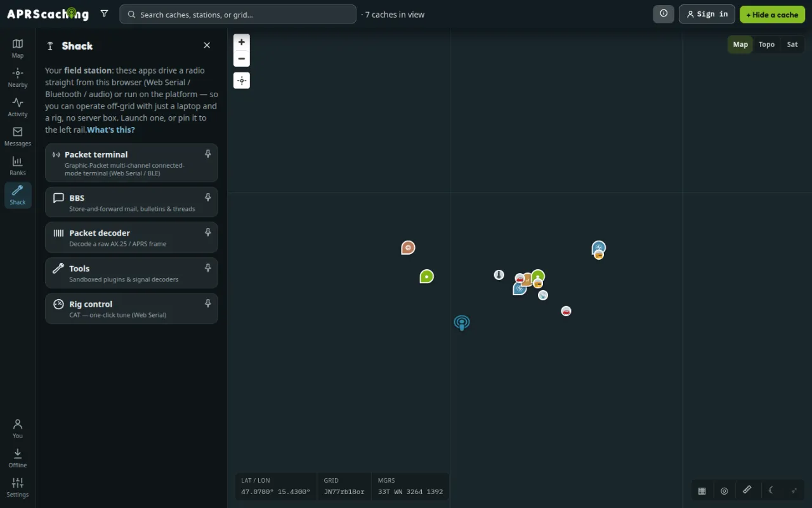Screen dimensions: 812x508
Task: Click the satellite dish station marker
Action: 543,295
